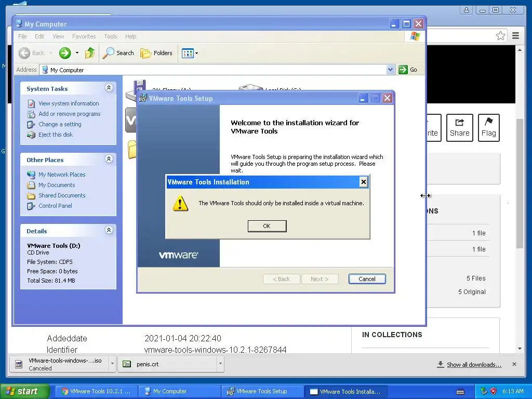The height and width of the screenshot is (399, 532).
Task: Open the Forward history dropdown arrow
Action: coord(77,53)
